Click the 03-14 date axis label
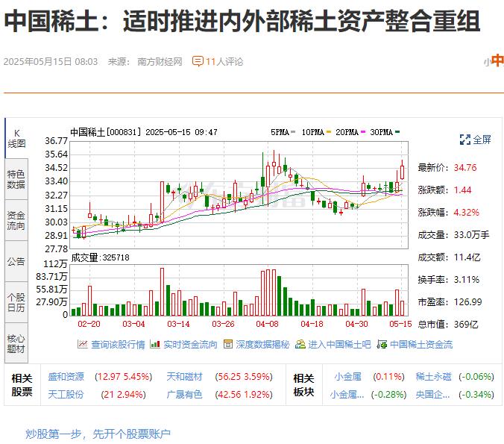Screen dimensions: 504x444 [x=178, y=324]
